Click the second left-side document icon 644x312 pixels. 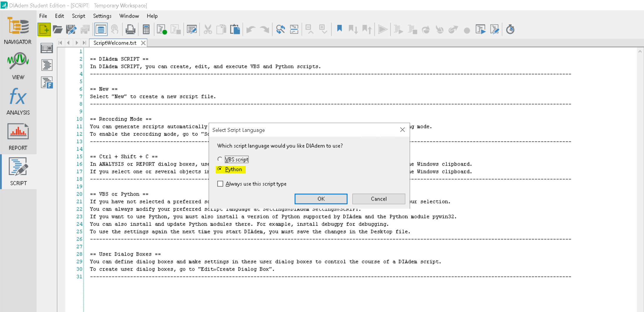(x=47, y=65)
